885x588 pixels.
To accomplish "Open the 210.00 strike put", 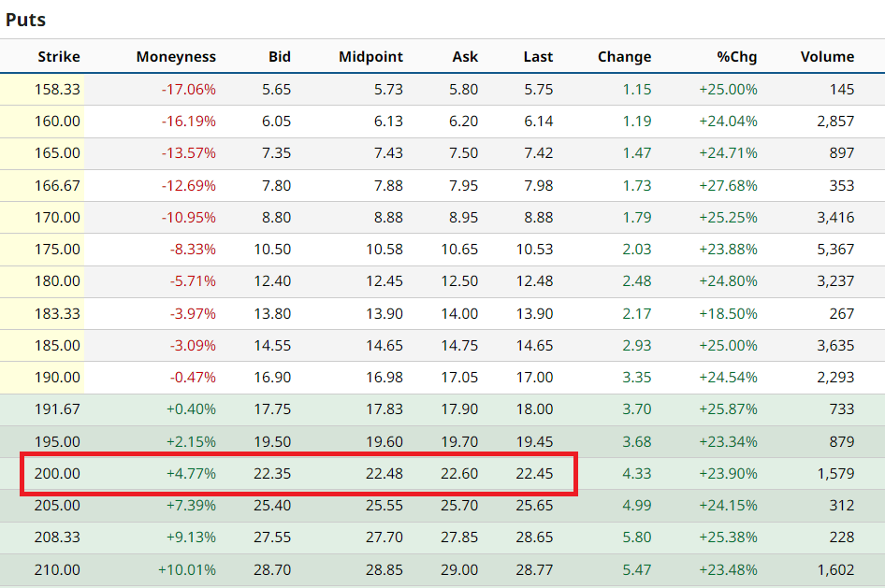I will (58, 569).
